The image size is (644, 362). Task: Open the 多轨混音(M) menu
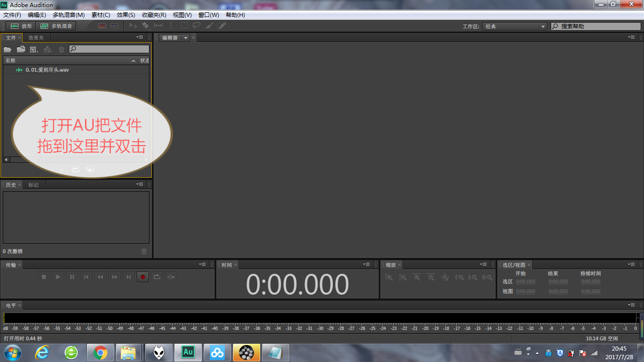point(69,15)
